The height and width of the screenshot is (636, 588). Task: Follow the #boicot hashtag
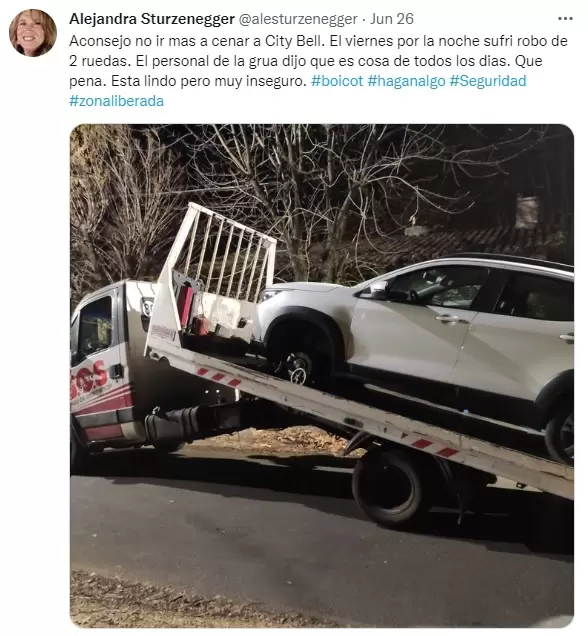pos(337,81)
